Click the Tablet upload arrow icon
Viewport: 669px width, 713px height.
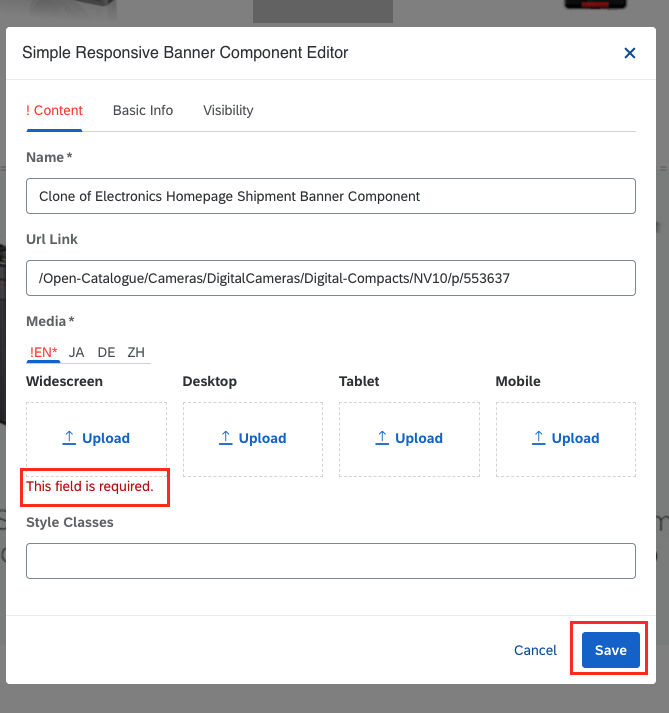(x=382, y=438)
